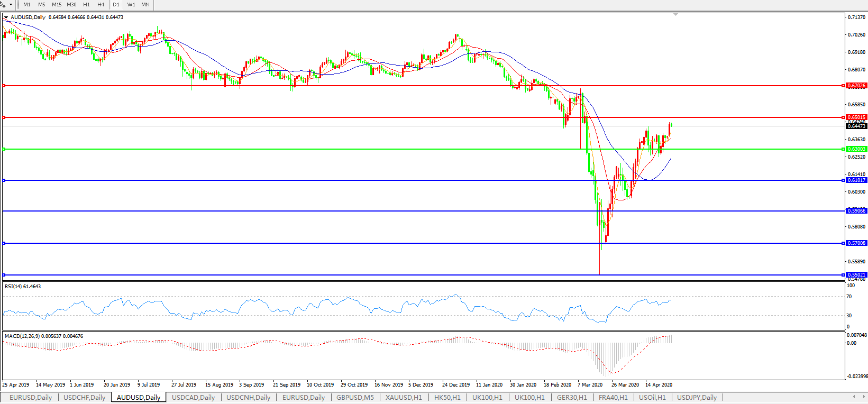Toggle the M1 timeframe button
Image resolution: width=868 pixels, height=404 pixels.
(27, 5)
